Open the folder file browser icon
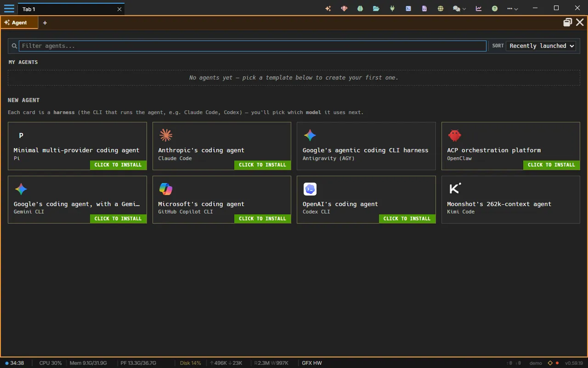Image resolution: width=588 pixels, height=368 pixels. click(376, 8)
